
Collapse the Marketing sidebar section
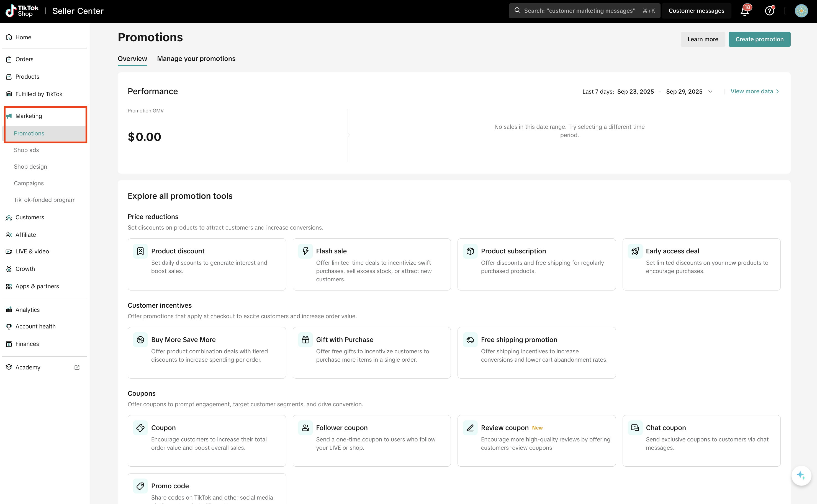[29, 116]
